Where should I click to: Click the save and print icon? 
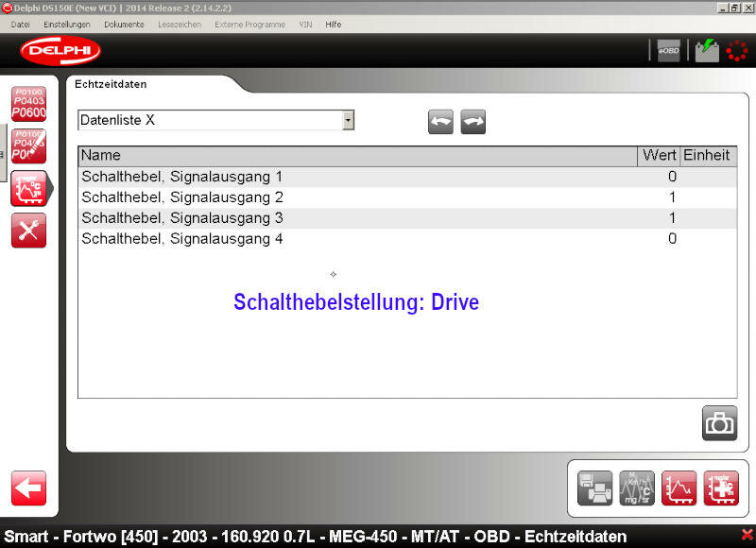click(x=595, y=488)
